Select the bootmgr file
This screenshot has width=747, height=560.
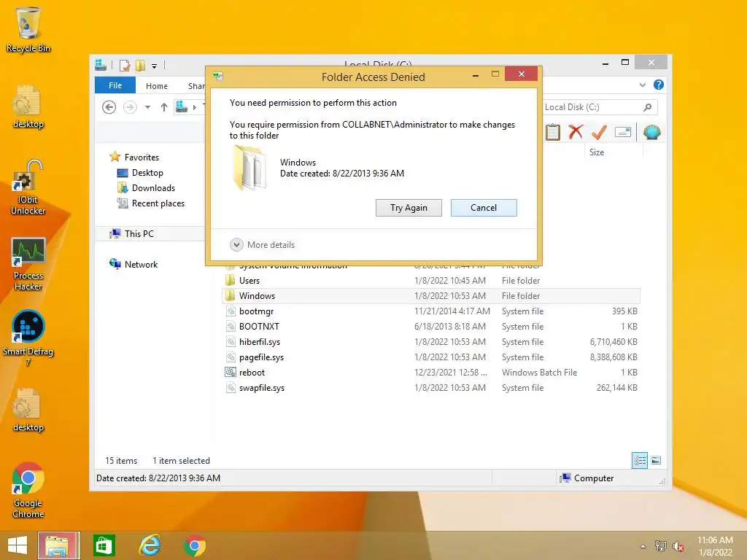(431, 311)
